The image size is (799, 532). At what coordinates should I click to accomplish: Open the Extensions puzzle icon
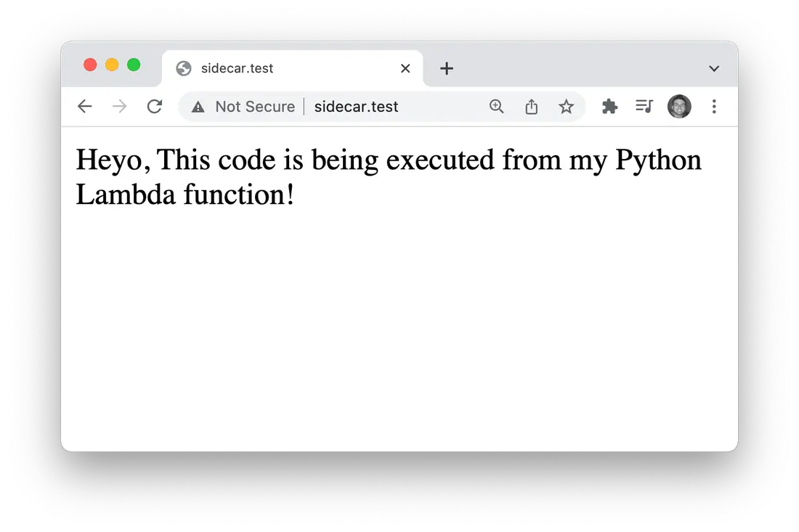tap(609, 107)
